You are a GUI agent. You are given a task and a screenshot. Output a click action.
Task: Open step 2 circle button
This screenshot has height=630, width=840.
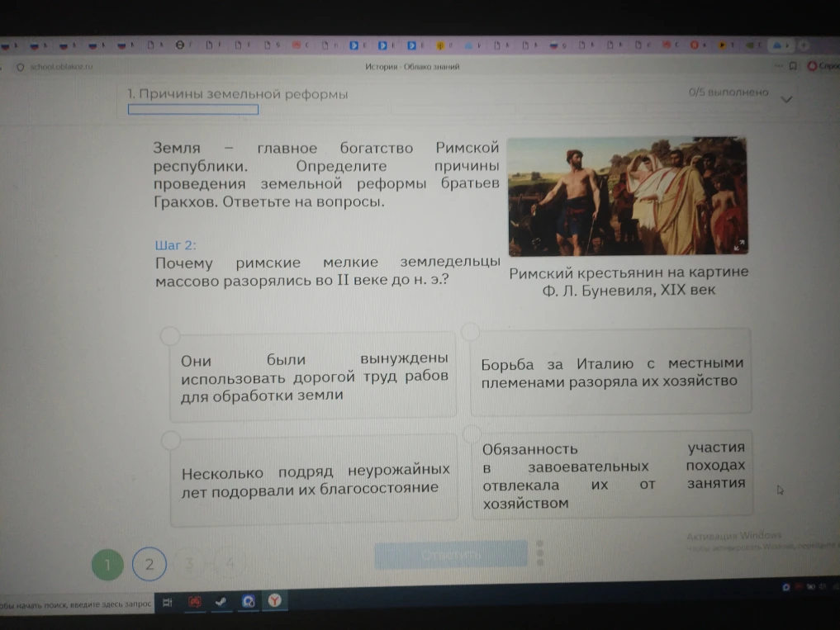[149, 564]
